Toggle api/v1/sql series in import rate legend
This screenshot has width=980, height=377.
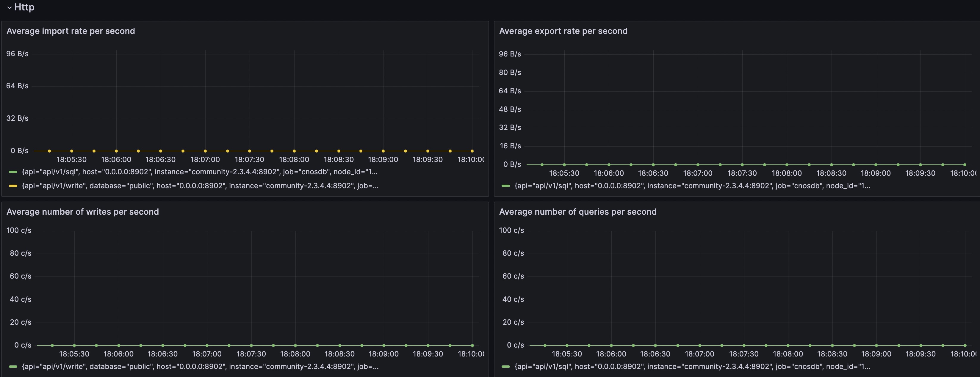199,172
